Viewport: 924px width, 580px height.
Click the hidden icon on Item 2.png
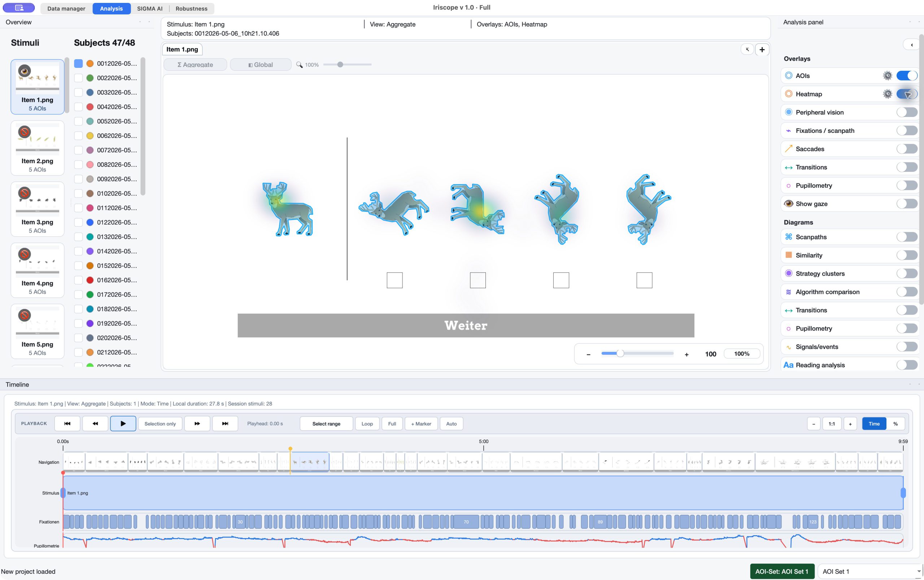25,132
